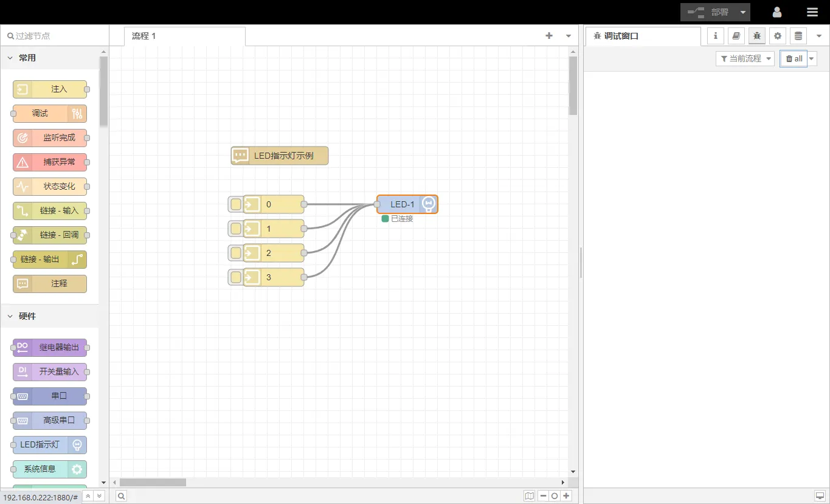Trigger the inject button for node 0
The width and height of the screenshot is (830, 504).
click(x=236, y=204)
